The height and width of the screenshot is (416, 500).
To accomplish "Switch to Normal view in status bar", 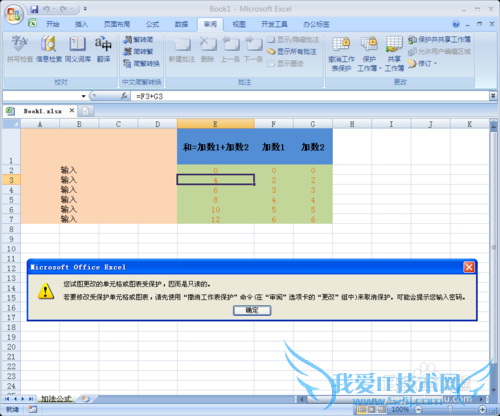I will click(361, 409).
